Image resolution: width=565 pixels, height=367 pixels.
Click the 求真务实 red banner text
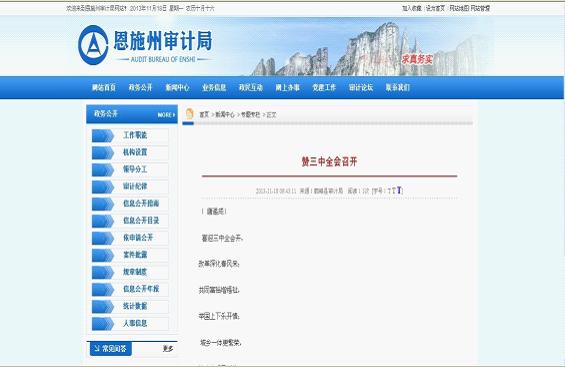pyautogui.click(x=417, y=59)
